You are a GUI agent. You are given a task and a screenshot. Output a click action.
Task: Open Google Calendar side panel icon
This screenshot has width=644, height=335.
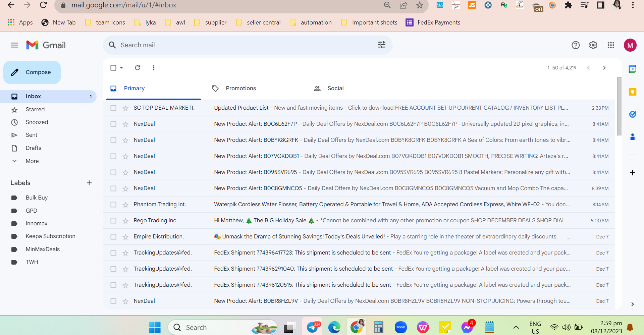[x=633, y=69]
